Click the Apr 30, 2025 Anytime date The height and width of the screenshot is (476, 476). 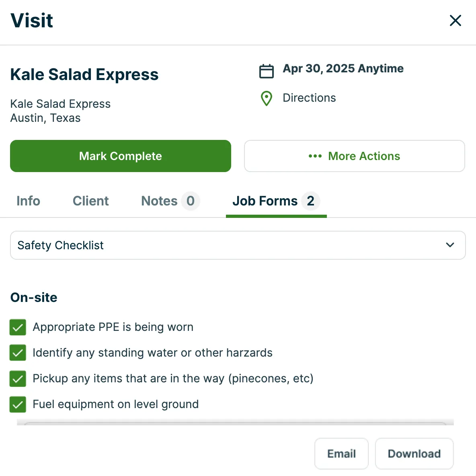click(343, 69)
